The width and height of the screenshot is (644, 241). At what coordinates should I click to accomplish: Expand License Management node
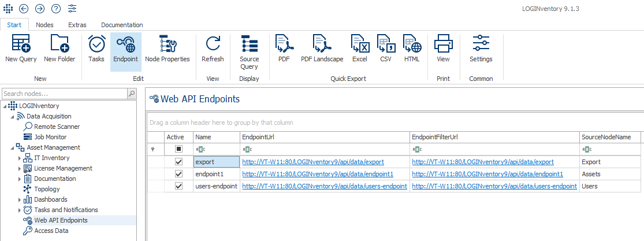[x=20, y=168]
